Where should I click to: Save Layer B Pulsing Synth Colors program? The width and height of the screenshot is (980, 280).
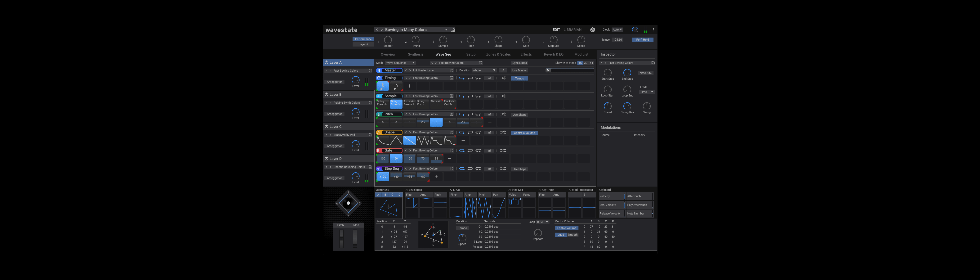coord(370,103)
